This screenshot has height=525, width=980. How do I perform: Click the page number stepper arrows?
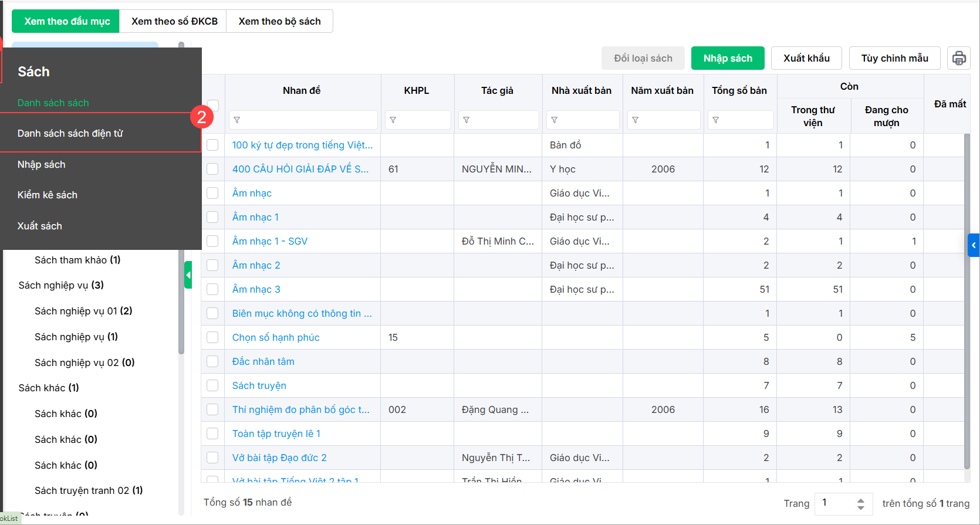[x=860, y=503]
